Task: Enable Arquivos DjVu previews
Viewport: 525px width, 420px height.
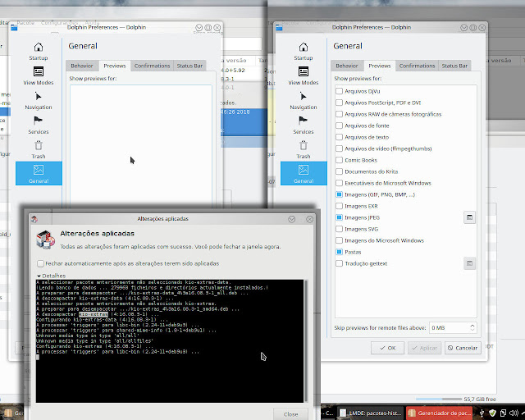Action: 339,91
